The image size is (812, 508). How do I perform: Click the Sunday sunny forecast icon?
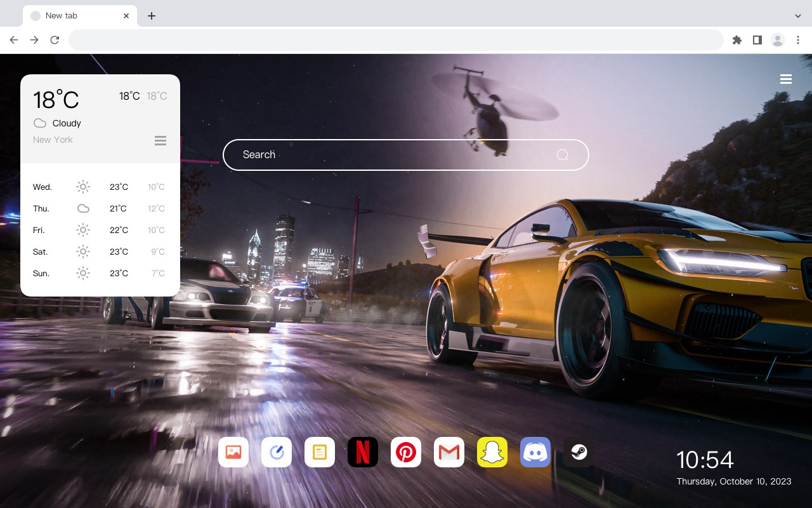click(x=83, y=273)
